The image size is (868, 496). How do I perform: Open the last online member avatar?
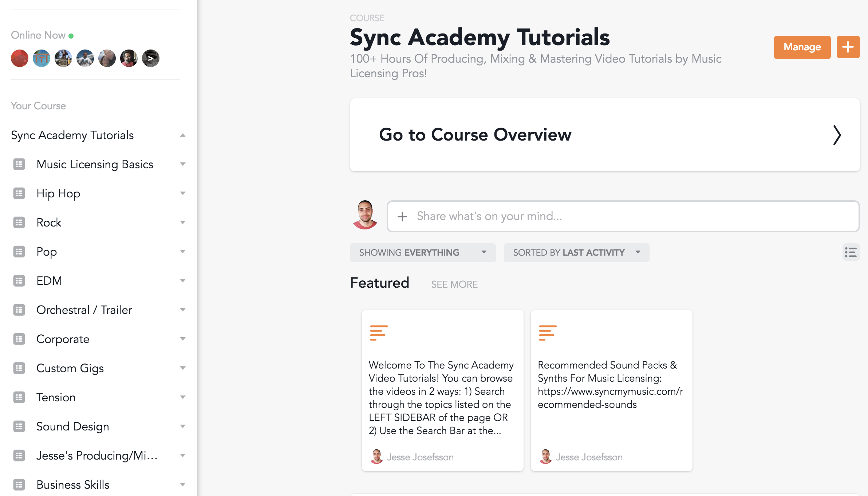[x=151, y=58]
